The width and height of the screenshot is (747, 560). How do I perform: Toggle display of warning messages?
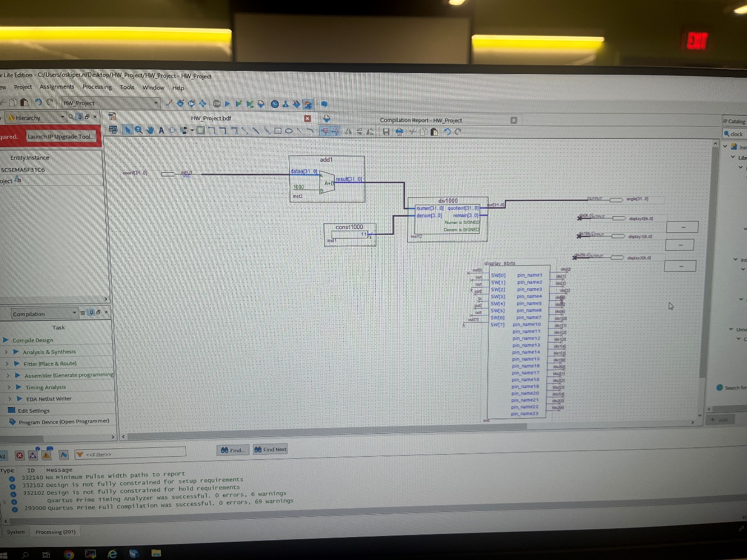pyautogui.click(x=46, y=456)
